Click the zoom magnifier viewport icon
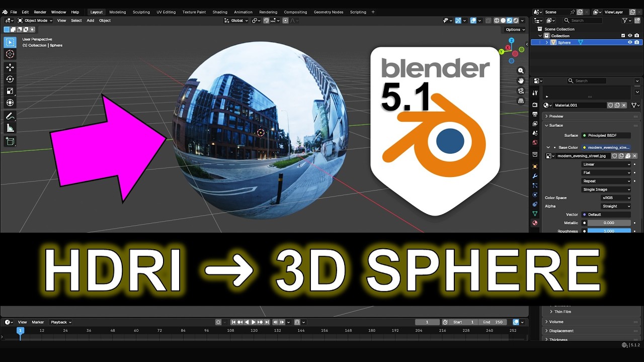 tap(521, 71)
